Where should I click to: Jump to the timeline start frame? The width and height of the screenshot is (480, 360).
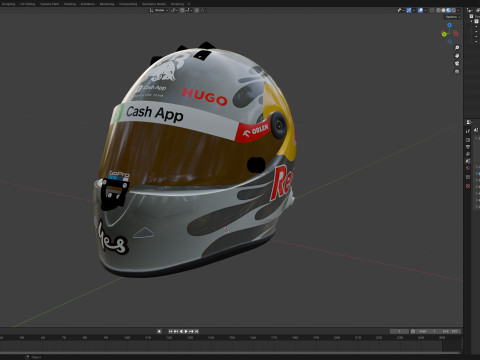[x=170, y=331]
